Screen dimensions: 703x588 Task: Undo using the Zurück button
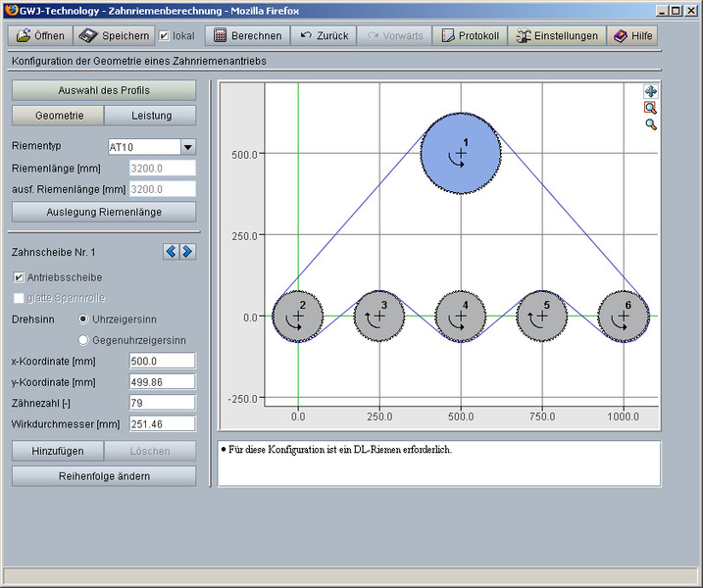[x=323, y=36]
